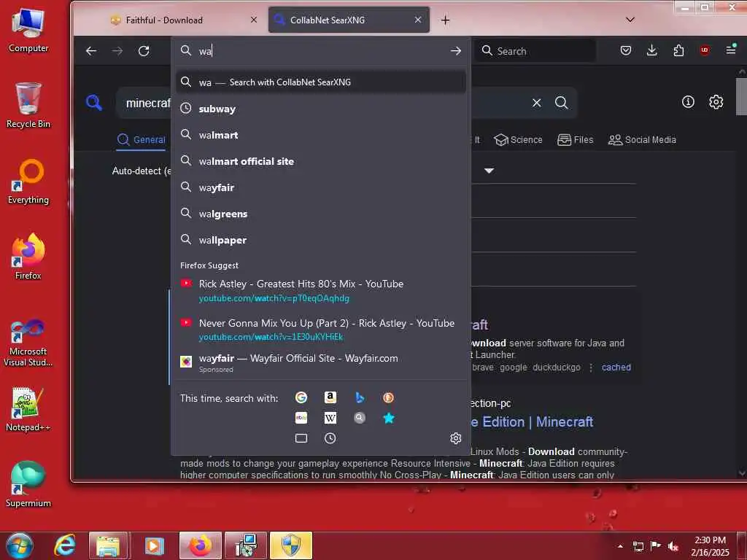
Task: Search bookmarks with the blue star icon
Action: [x=388, y=418]
